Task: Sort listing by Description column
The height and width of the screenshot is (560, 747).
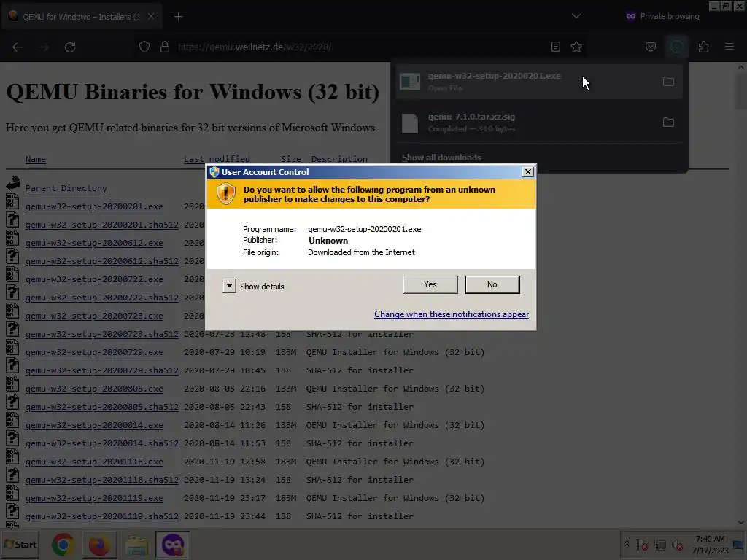Action: click(x=339, y=159)
